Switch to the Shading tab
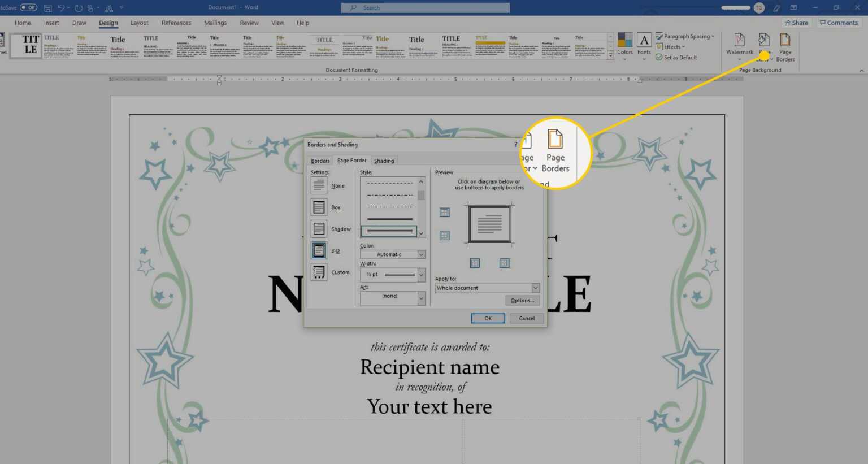Screen dimensions: 868x464 click(384, 160)
